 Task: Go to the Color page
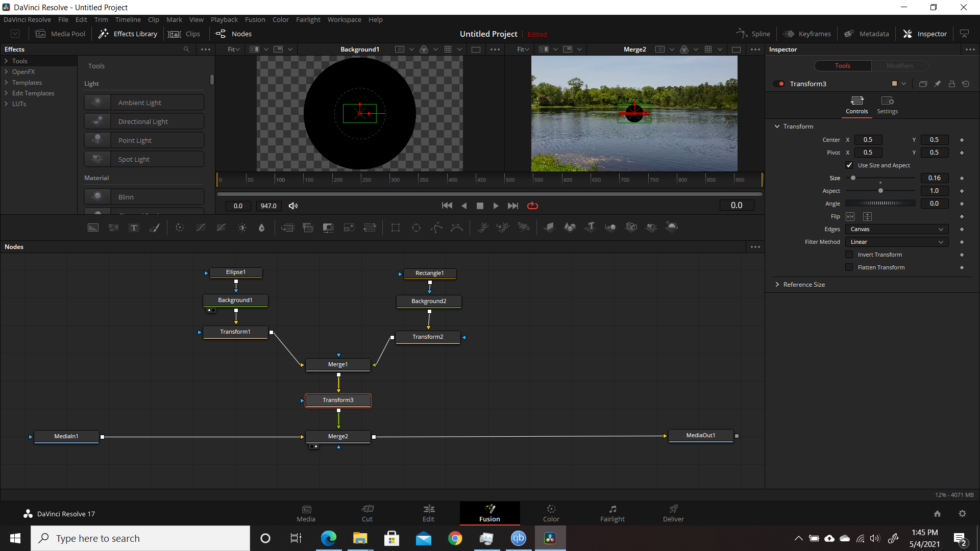551,513
